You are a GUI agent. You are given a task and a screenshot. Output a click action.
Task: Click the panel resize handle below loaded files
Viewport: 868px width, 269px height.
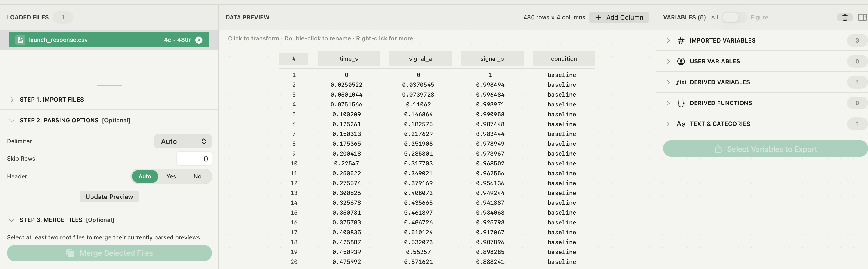point(109,86)
